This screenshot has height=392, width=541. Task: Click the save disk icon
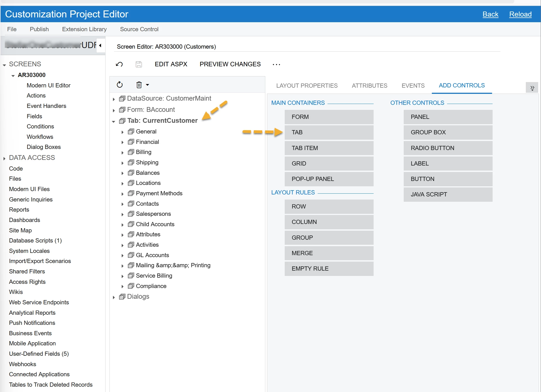tap(139, 64)
